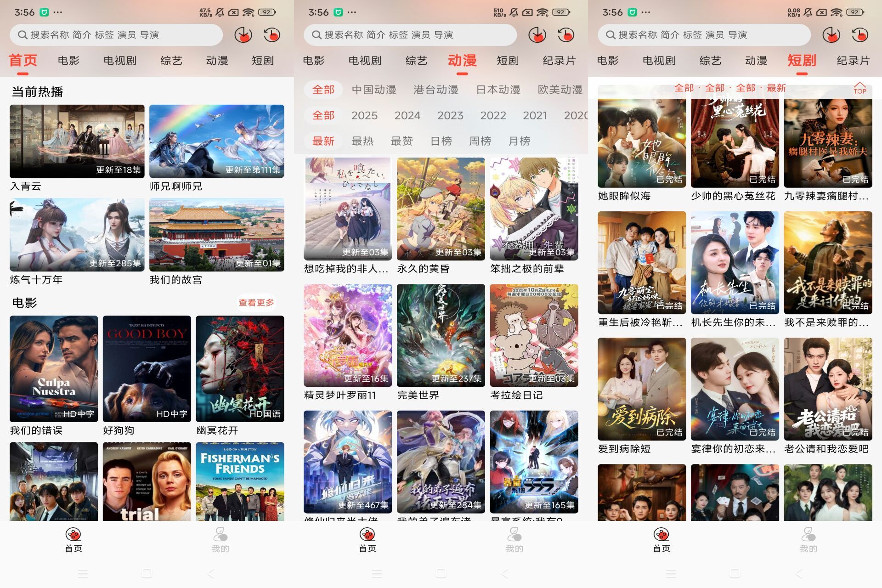
Task: Select the 2025 year filter chip
Action: click(x=365, y=115)
